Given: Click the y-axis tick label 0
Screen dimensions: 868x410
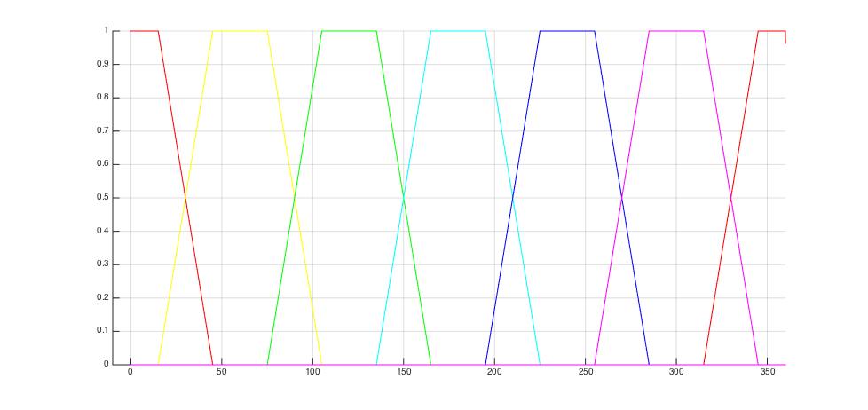Looking at the screenshot, I should point(106,364).
